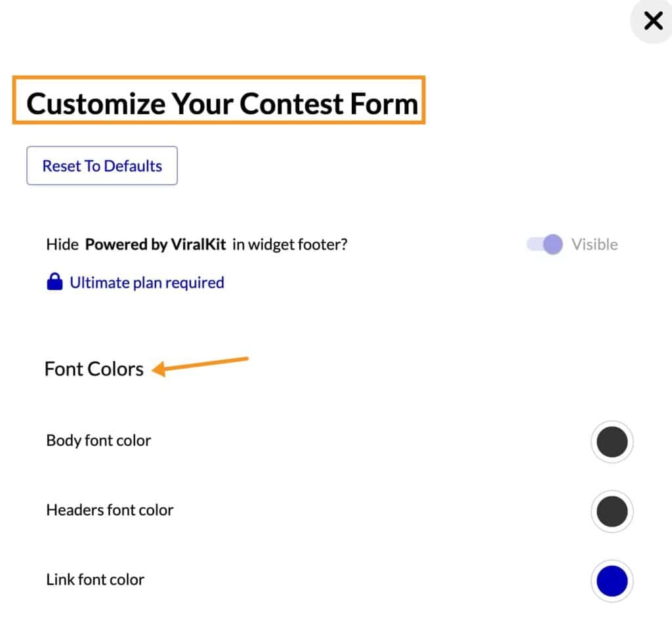The image size is (672, 632).
Task: Click the Body font color label
Action: (98, 440)
